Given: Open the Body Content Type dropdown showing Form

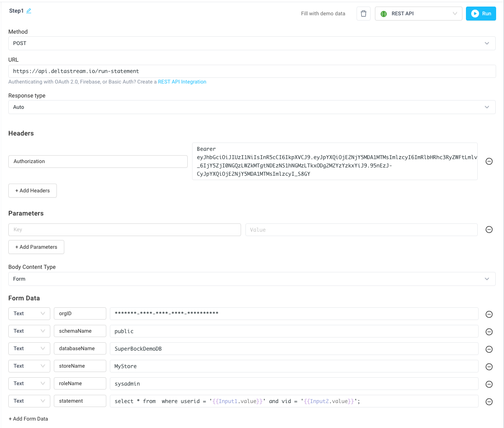Looking at the screenshot, I should [x=252, y=278].
